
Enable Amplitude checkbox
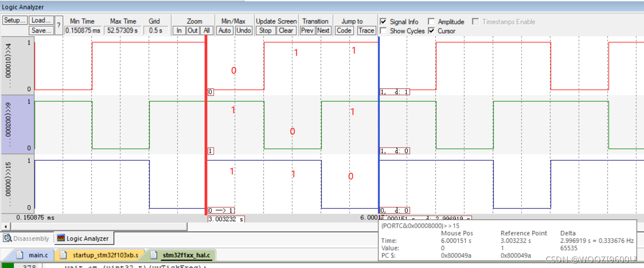coord(431,22)
